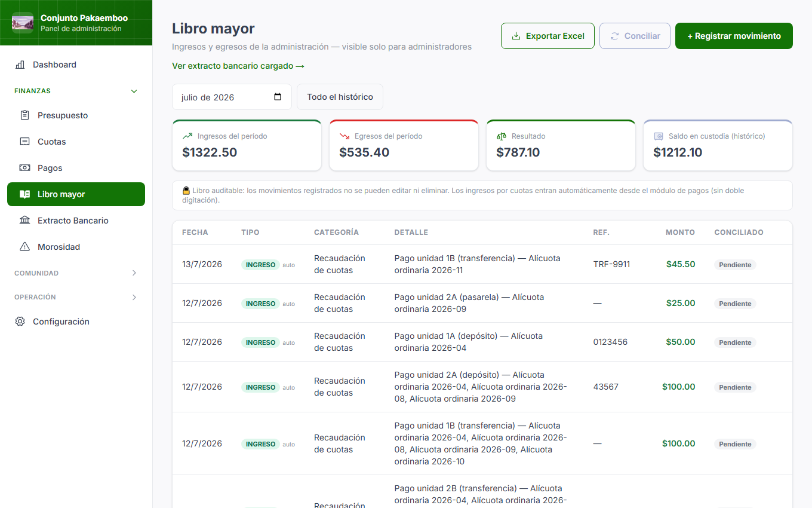The width and height of the screenshot is (812, 508).
Task: Click INGRESO badge in the 43567 row
Action: tap(260, 387)
